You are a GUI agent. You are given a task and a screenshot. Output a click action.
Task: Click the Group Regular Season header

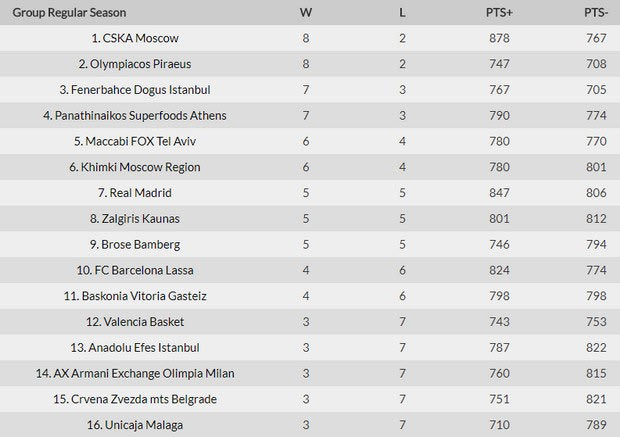tap(69, 13)
